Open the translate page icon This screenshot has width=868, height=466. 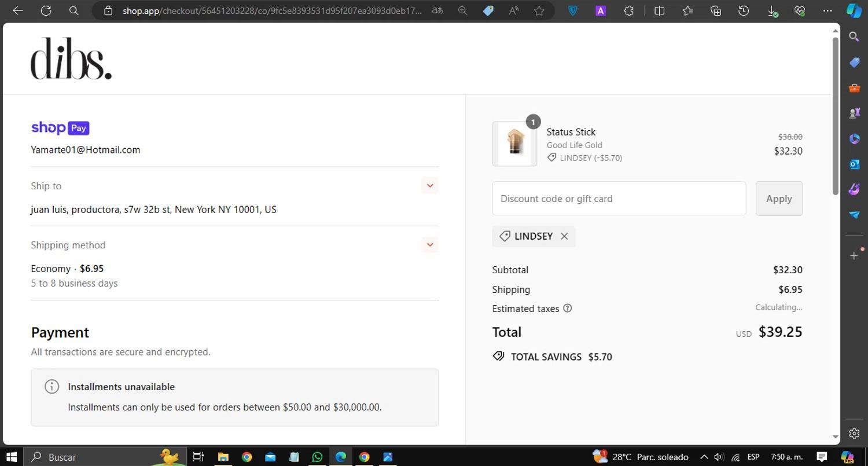coord(437,10)
